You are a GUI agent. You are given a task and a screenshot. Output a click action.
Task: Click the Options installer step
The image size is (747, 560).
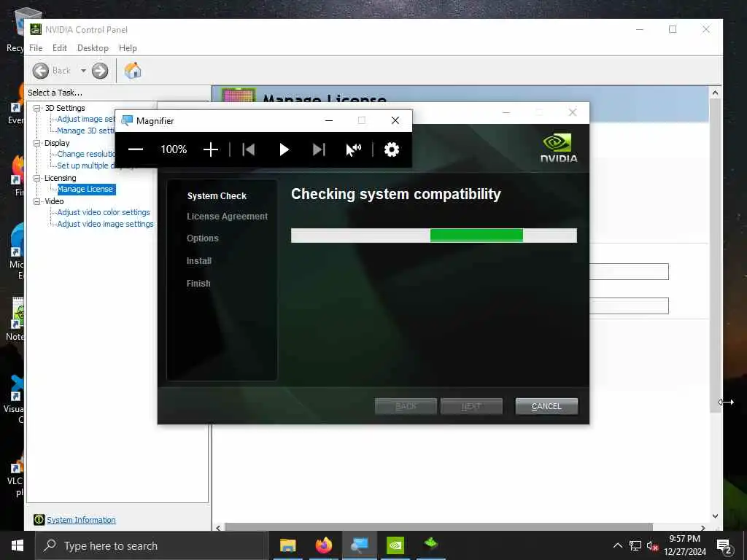[x=203, y=238]
